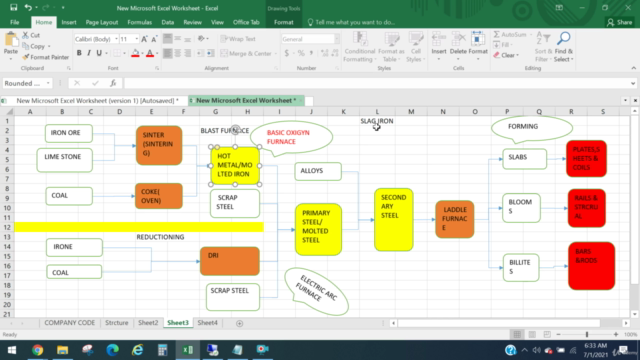Select the DRI orange shape
640x360 pixels.
click(x=230, y=261)
